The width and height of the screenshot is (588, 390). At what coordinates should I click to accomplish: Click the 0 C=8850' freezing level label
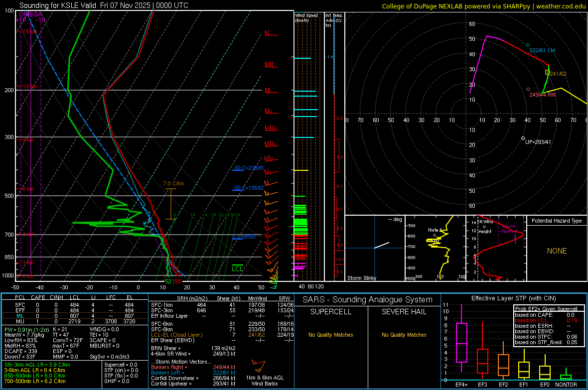244,237
